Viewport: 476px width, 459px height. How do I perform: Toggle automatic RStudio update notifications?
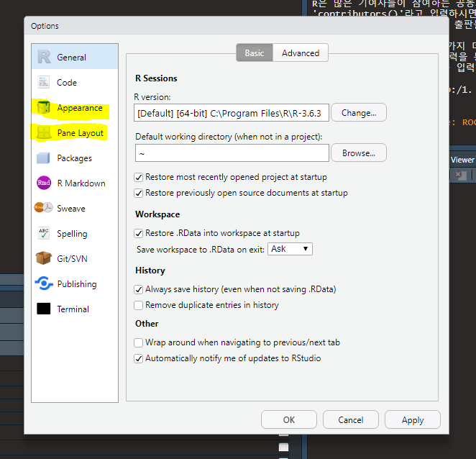click(x=139, y=358)
